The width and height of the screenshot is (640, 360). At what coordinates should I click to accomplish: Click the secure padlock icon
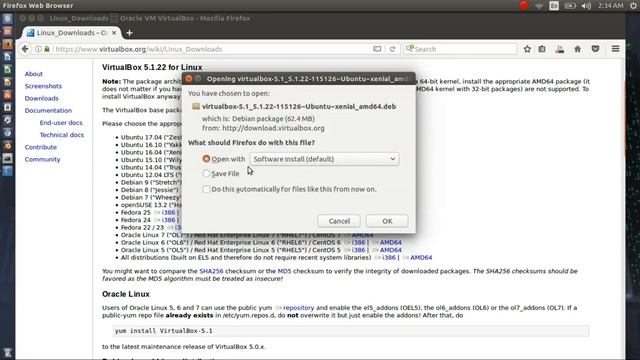point(47,49)
